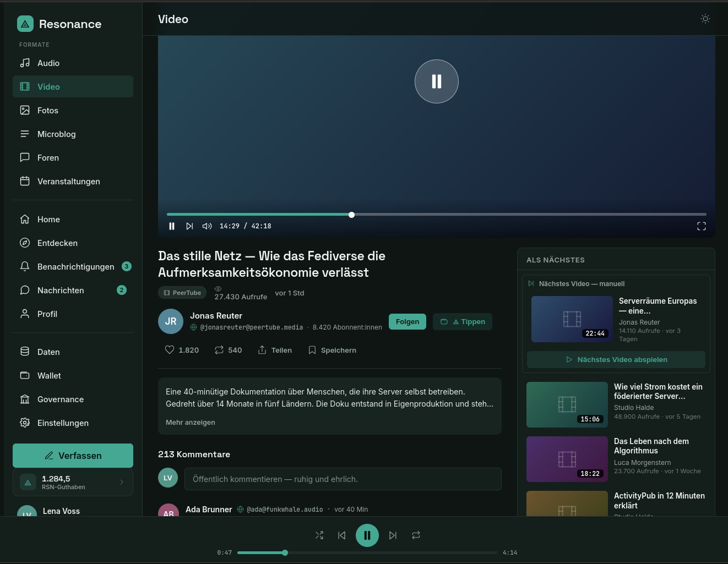728x564 pixels.
Task: Share the video via Teilen
Action: pyautogui.click(x=275, y=350)
